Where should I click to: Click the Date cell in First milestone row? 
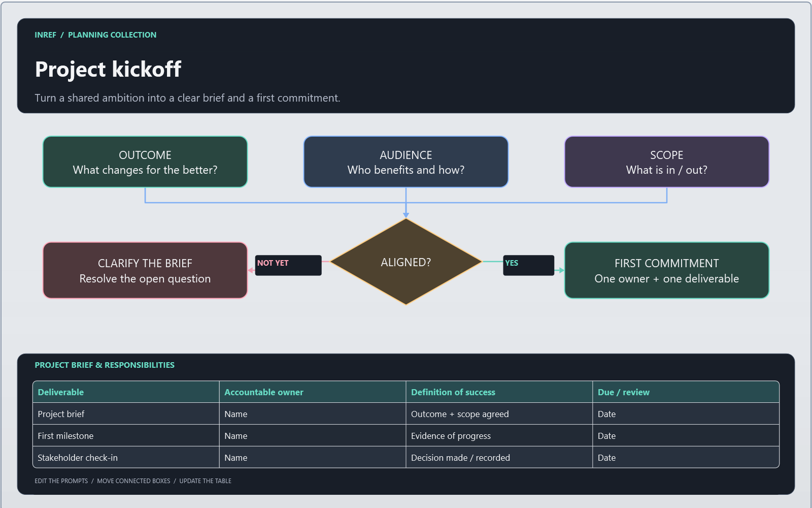686,436
